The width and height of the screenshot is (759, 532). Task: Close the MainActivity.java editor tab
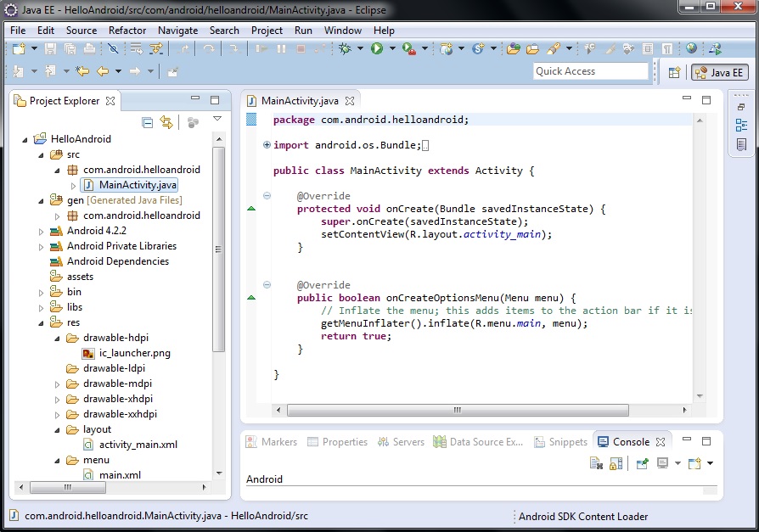(x=350, y=101)
